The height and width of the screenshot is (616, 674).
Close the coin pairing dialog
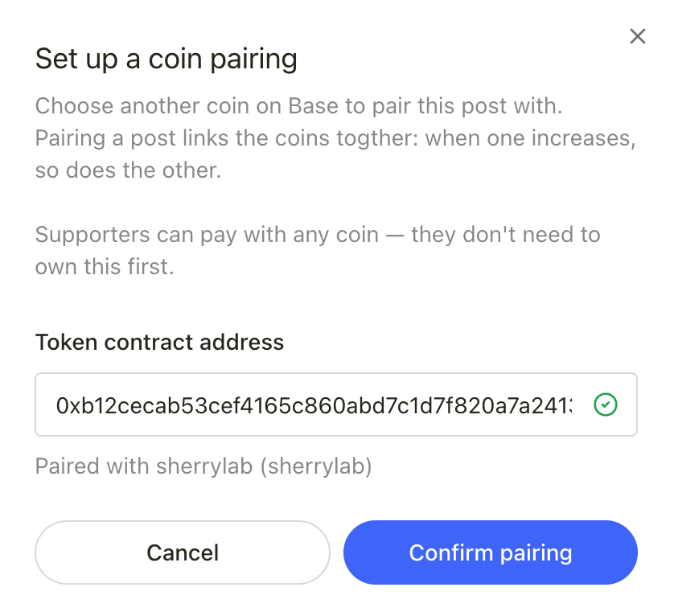point(638,36)
